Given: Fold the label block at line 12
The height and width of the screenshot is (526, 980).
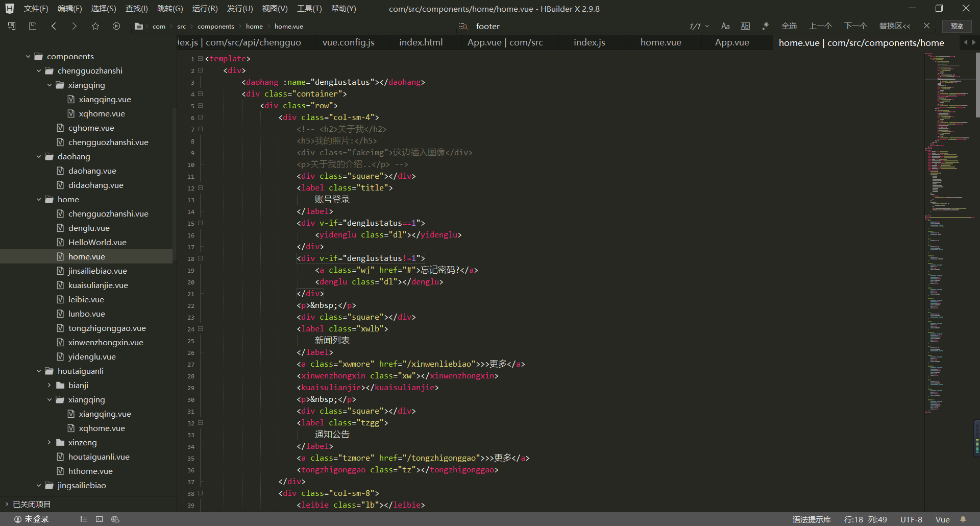Looking at the screenshot, I should coord(201,188).
